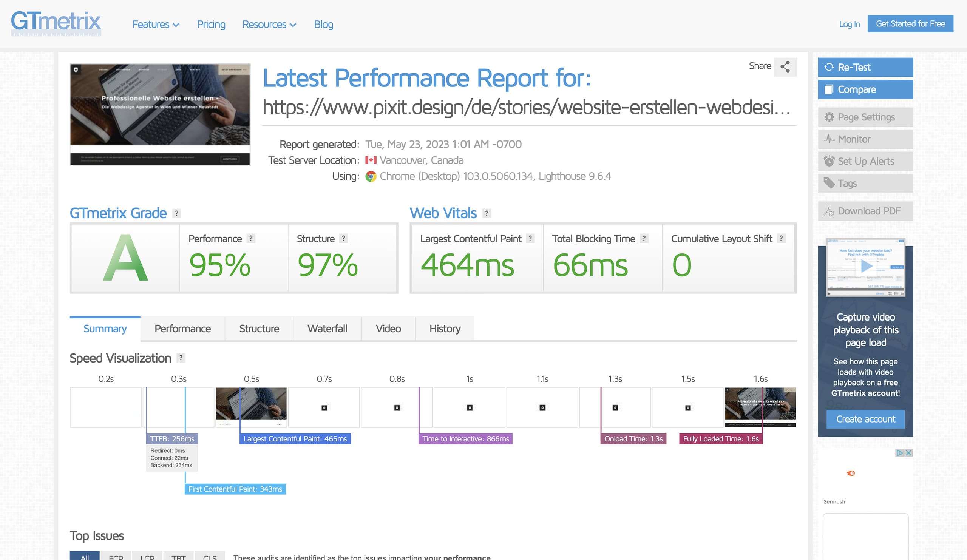Click the Semrush ad logo
Image resolution: width=967 pixels, height=560 pixels.
850,473
